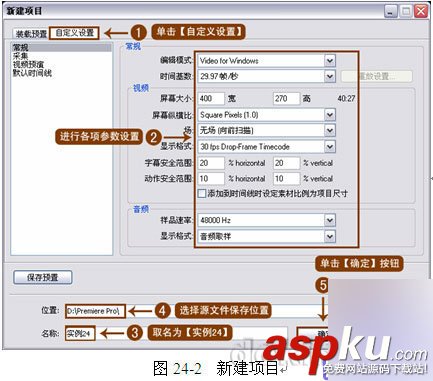
Task: Expand the 场 field order dropdown
Action: coord(329,130)
